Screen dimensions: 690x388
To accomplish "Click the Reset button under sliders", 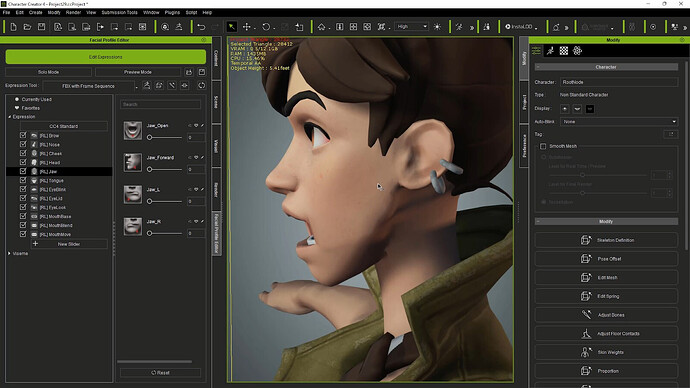I will click(x=160, y=373).
